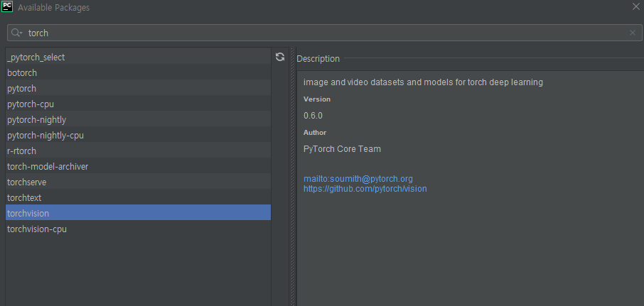The height and width of the screenshot is (306, 644).
Task: Click the package description sentence
Action: (x=423, y=82)
